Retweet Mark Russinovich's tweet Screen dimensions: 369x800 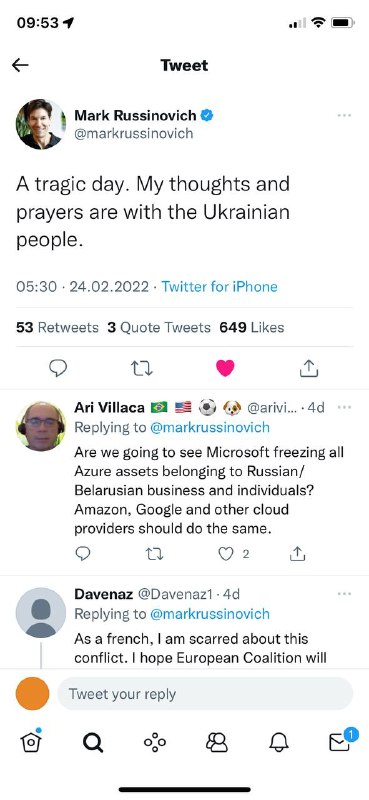(141, 368)
